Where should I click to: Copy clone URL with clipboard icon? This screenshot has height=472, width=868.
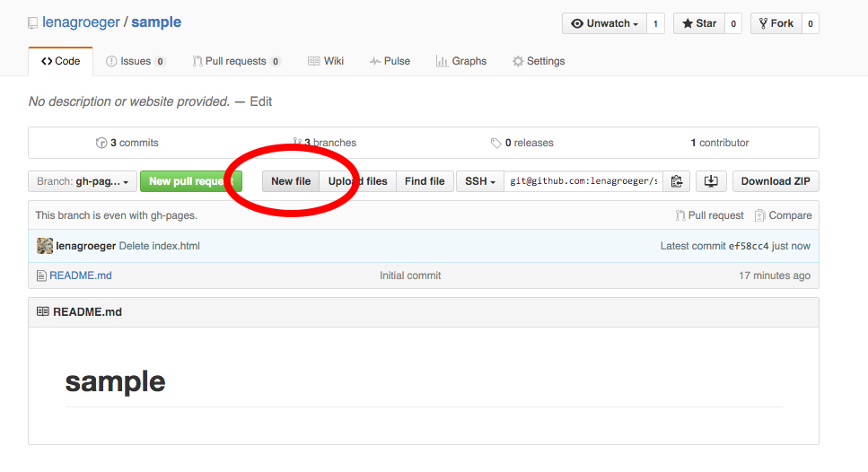click(x=677, y=181)
